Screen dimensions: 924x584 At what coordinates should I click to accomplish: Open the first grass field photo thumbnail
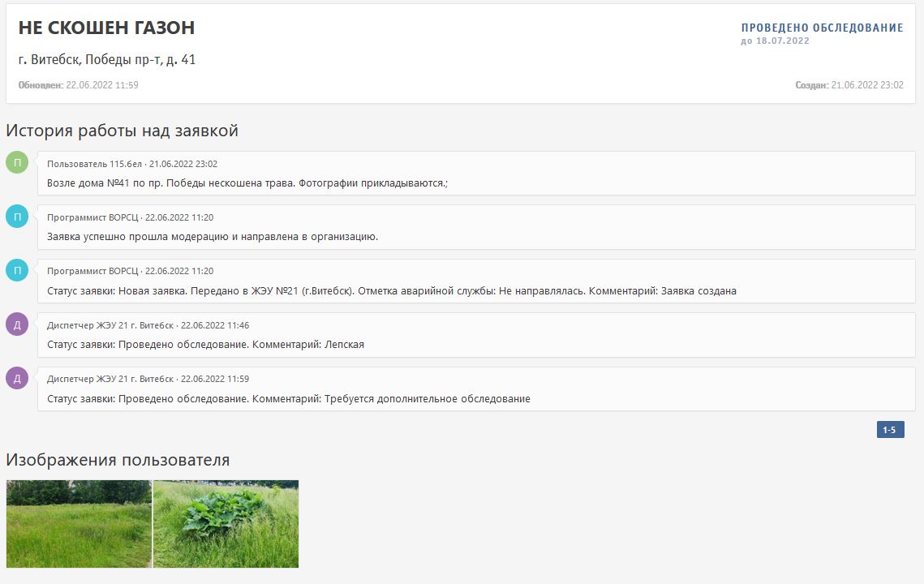(79, 524)
